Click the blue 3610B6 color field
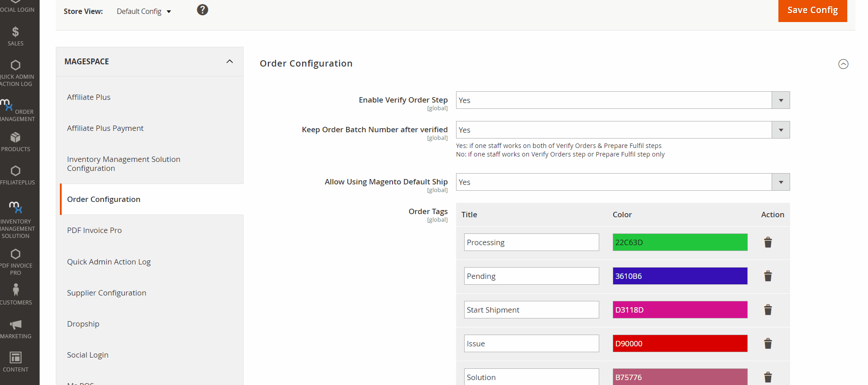The height and width of the screenshot is (385, 868). pos(680,276)
